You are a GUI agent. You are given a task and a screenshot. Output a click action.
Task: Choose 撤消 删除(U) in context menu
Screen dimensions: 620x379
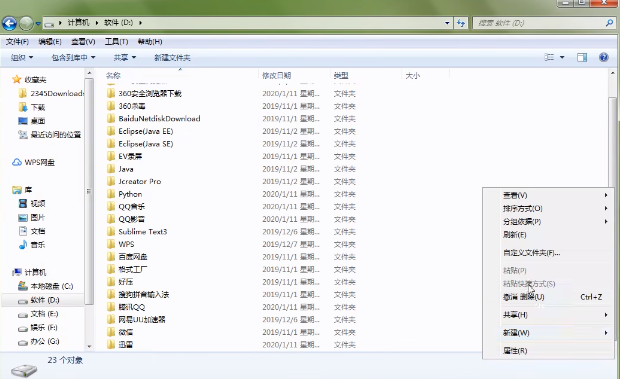(x=548, y=297)
